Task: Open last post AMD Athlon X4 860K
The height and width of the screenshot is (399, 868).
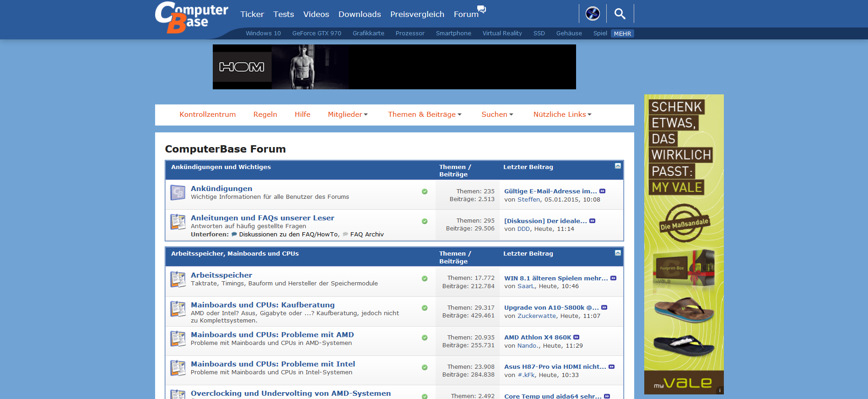Action: click(x=538, y=338)
